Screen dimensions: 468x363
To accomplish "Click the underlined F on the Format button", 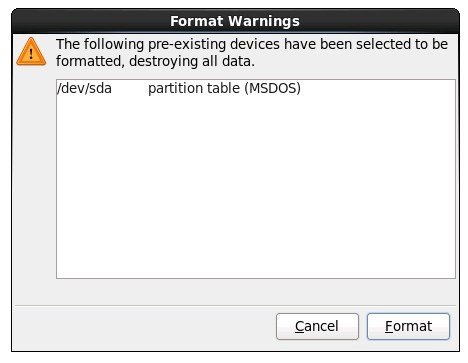I will [389, 326].
